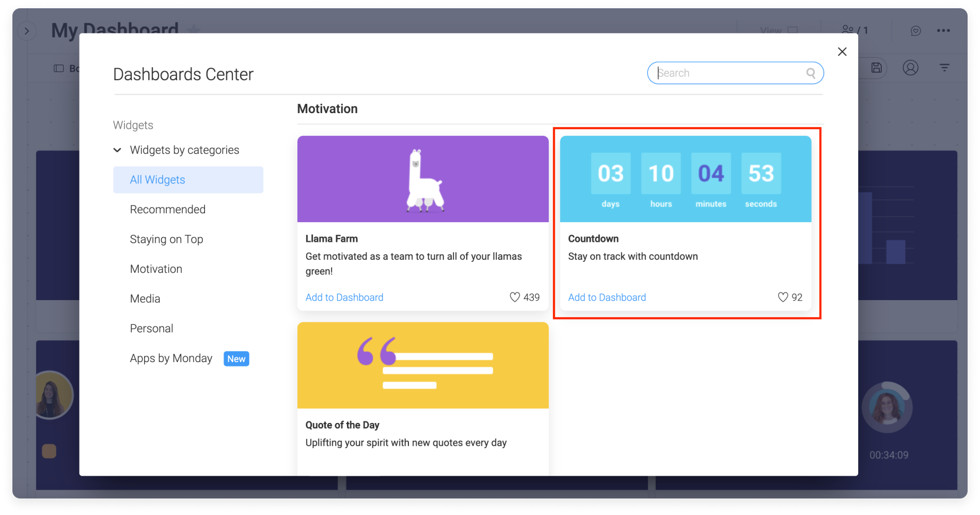Expand the sidebar arrow in background dashboard

pyautogui.click(x=27, y=31)
